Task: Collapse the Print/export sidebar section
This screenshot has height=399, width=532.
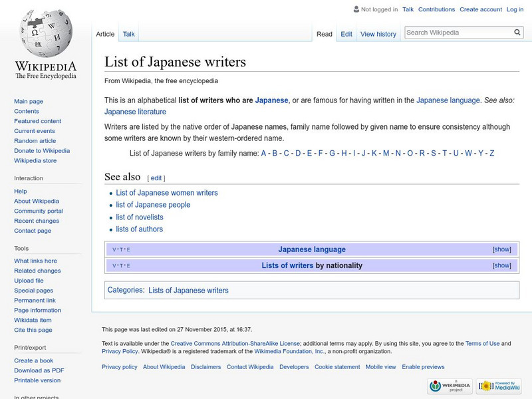Action: [x=30, y=347]
